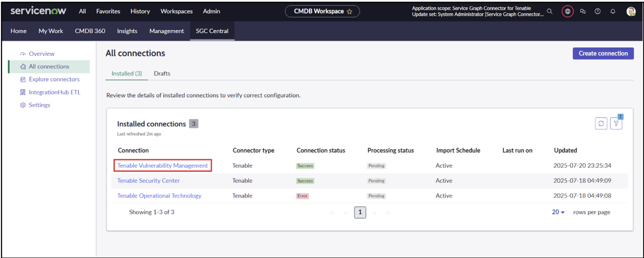Open the chat conversations icon
644x258 pixels.
583,11
